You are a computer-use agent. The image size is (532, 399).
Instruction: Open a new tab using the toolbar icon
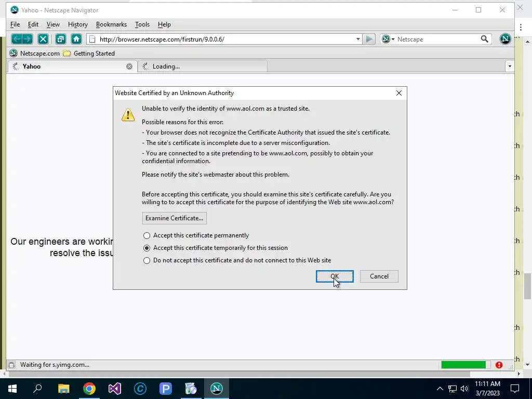pos(60,39)
